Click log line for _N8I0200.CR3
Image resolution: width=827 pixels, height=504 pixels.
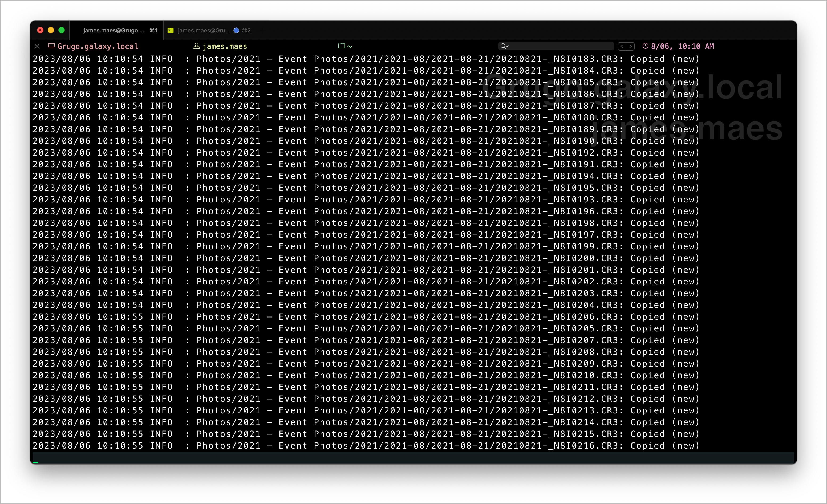(366, 259)
